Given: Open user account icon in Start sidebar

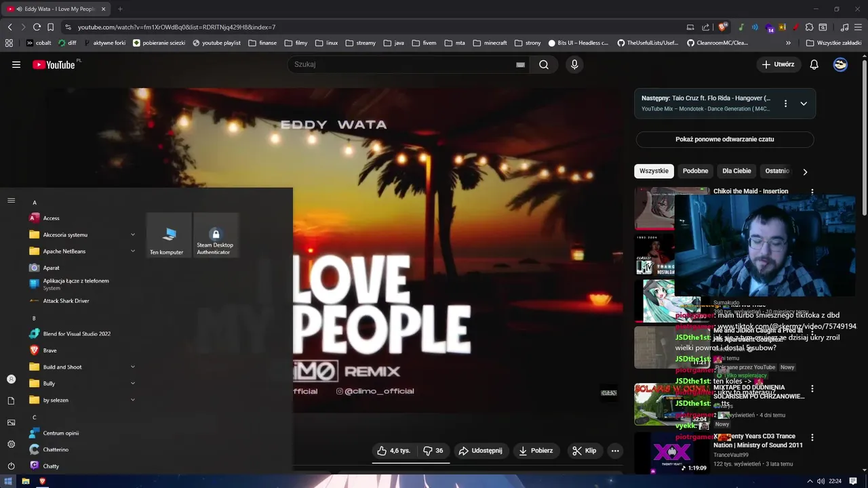Looking at the screenshot, I should 11,379.
